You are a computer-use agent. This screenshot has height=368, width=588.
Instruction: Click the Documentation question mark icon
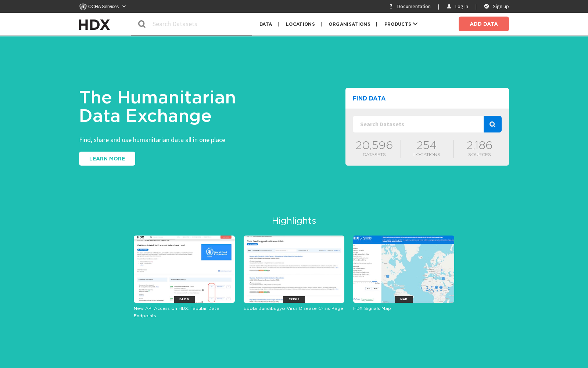(391, 6)
